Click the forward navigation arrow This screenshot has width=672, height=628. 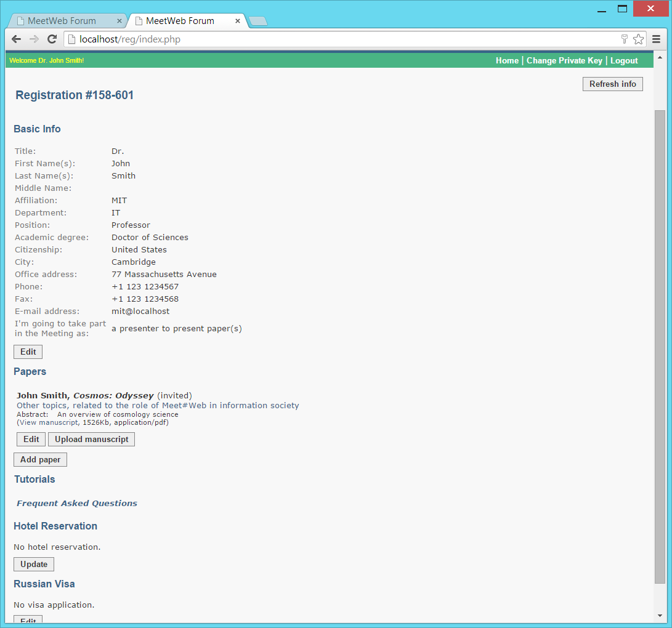pyautogui.click(x=34, y=39)
